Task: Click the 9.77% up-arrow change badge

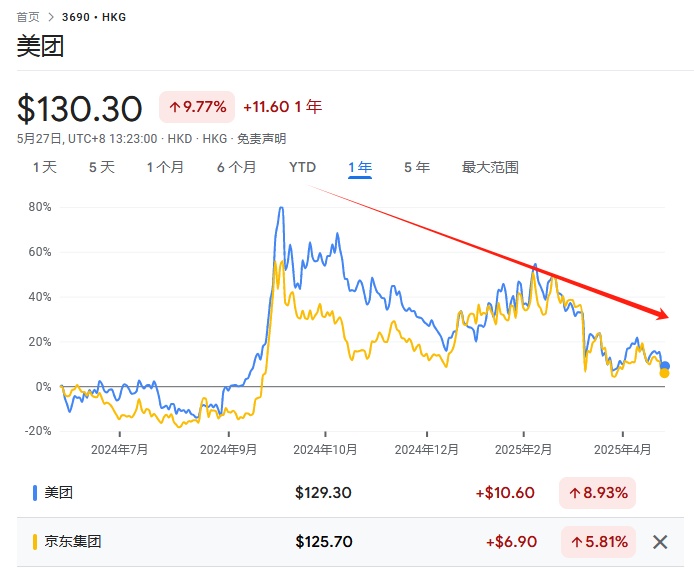Action: pyautogui.click(x=197, y=107)
